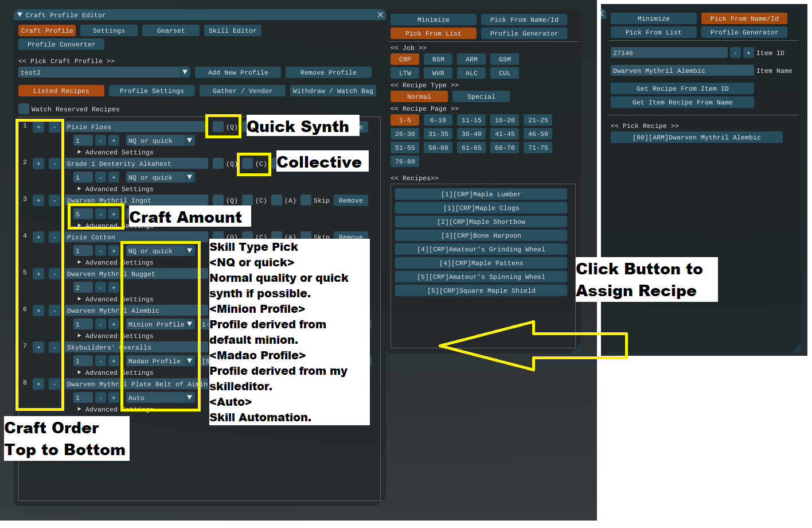
Task: Click the Add New Profile button
Action: [x=238, y=72]
